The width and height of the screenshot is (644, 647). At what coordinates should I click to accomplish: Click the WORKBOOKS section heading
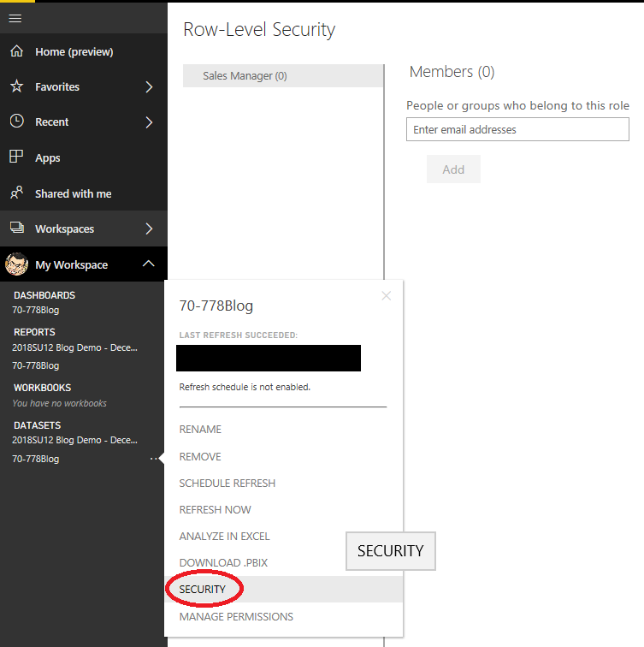click(x=43, y=388)
